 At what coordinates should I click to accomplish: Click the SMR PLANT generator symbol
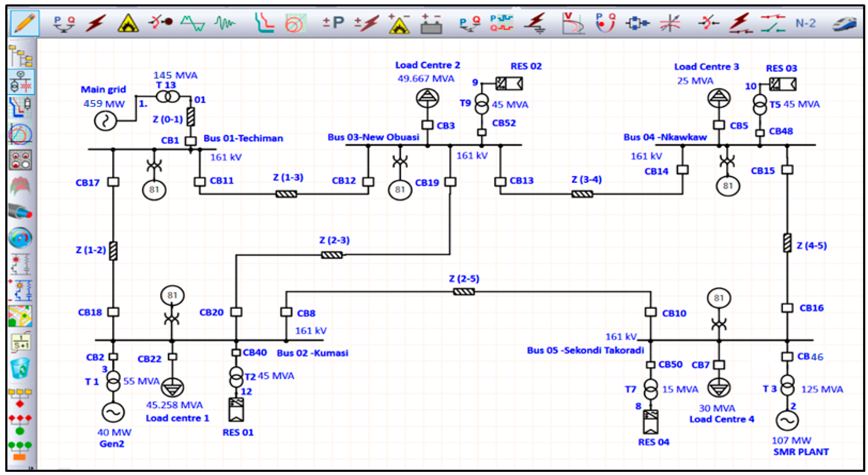pyautogui.click(x=787, y=420)
